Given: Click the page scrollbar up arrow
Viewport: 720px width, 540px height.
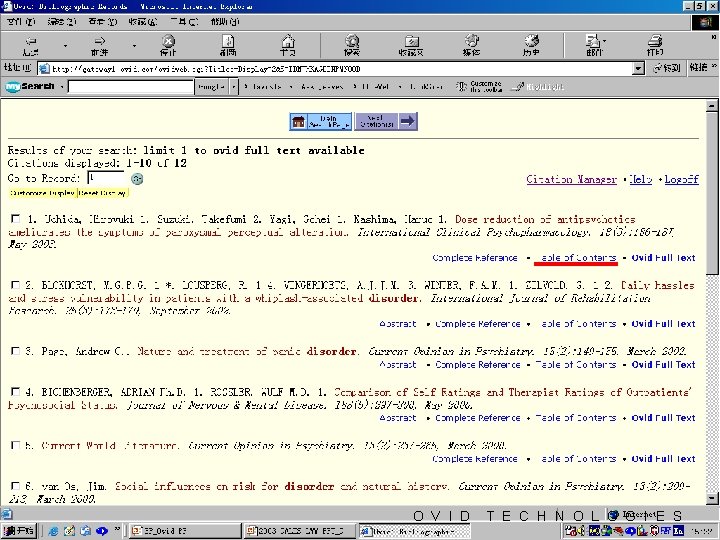Looking at the screenshot, I should coord(712,106).
